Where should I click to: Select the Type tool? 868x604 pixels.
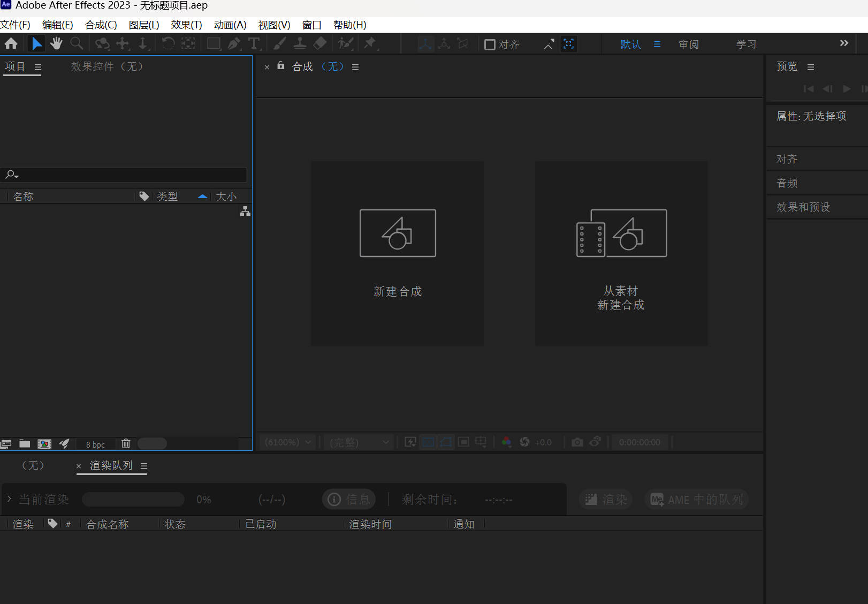pos(254,44)
